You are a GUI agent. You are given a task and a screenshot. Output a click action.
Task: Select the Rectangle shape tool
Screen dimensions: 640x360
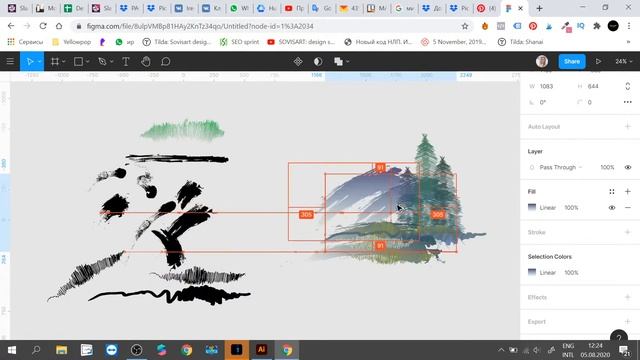pos(78,62)
